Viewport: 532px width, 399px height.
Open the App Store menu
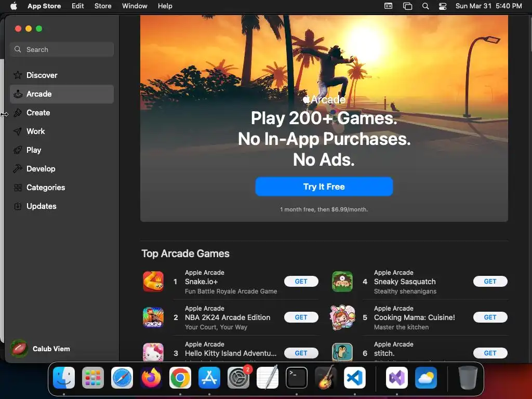(44, 6)
